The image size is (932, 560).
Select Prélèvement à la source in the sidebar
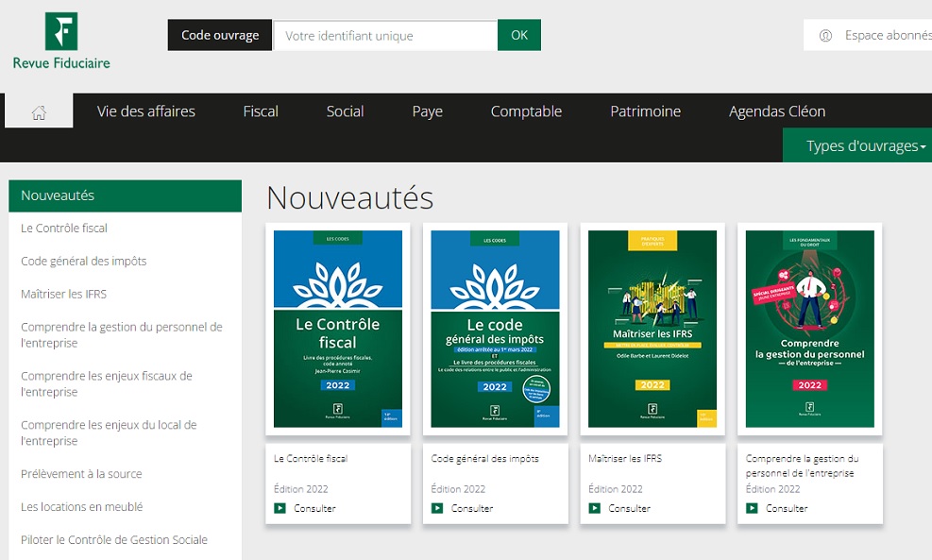(x=81, y=474)
